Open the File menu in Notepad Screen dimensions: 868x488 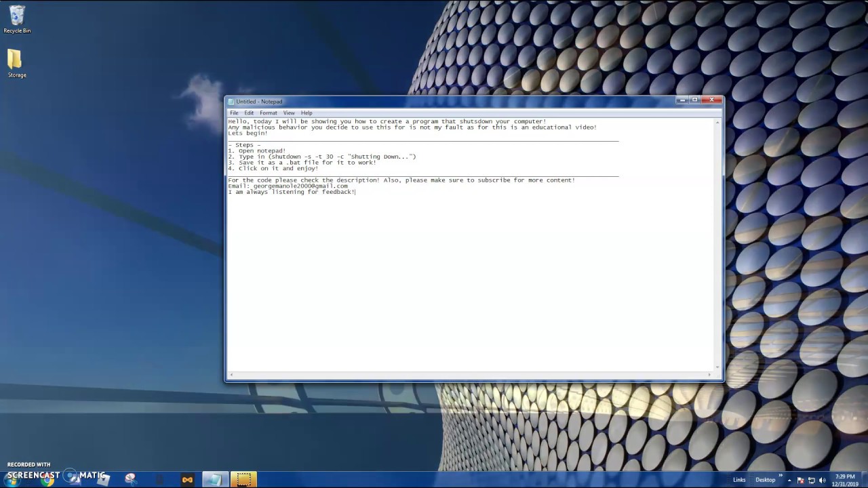[x=234, y=113]
